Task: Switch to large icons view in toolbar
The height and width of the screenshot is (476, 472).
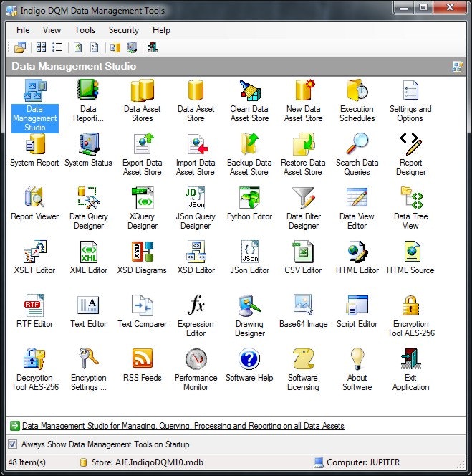Action: (42, 47)
